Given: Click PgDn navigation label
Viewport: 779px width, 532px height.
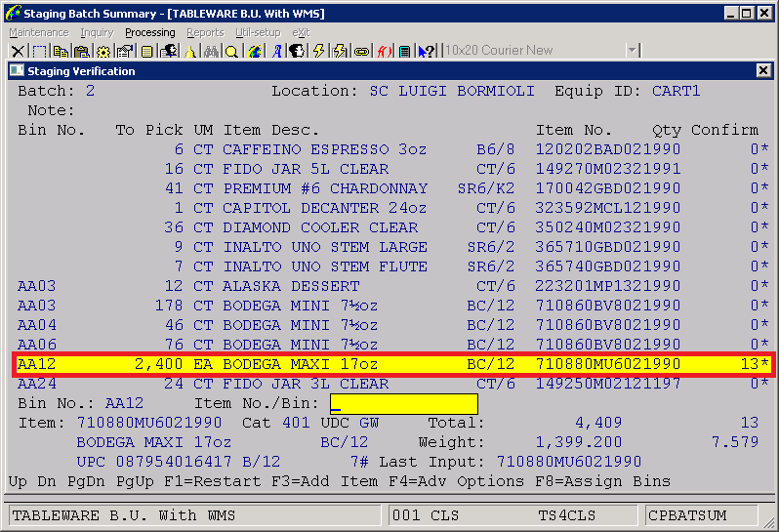Looking at the screenshot, I should (x=86, y=481).
